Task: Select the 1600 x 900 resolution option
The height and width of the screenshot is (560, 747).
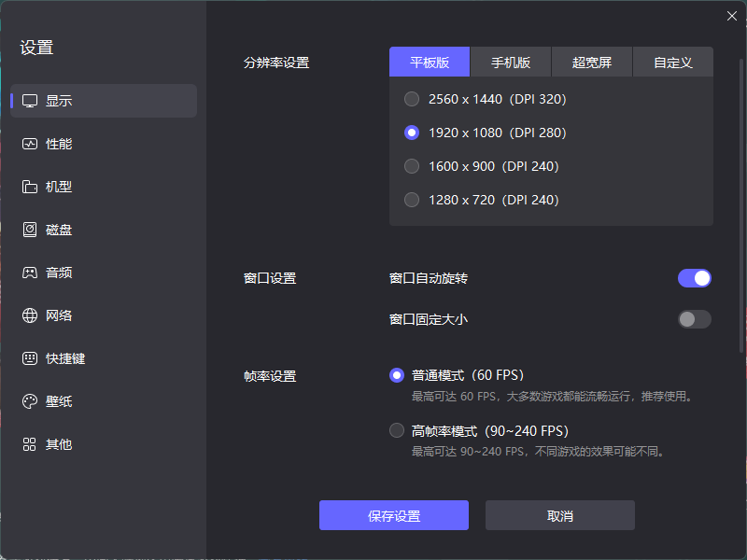Action: [x=412, y=166]
